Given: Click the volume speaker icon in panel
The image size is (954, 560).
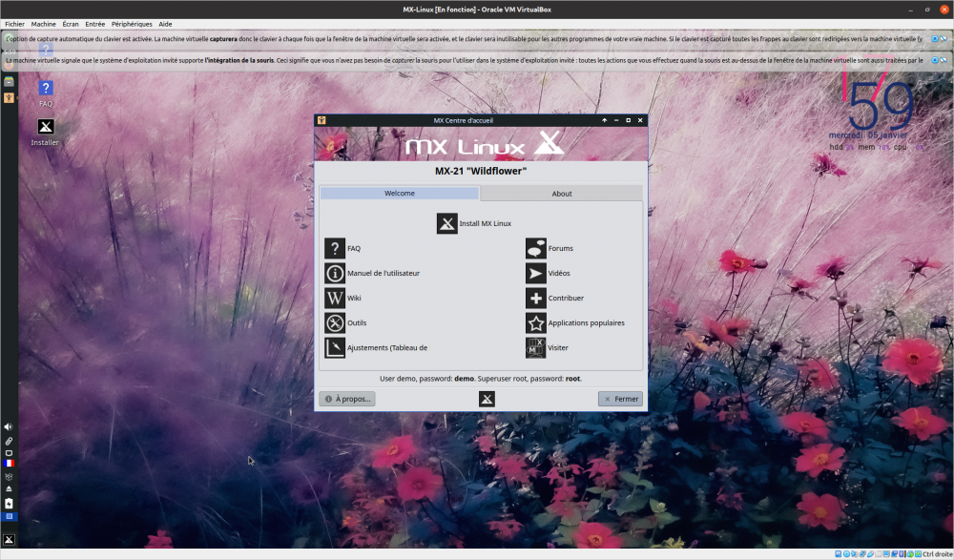Looking at the screenshot, I should point(9,426).
